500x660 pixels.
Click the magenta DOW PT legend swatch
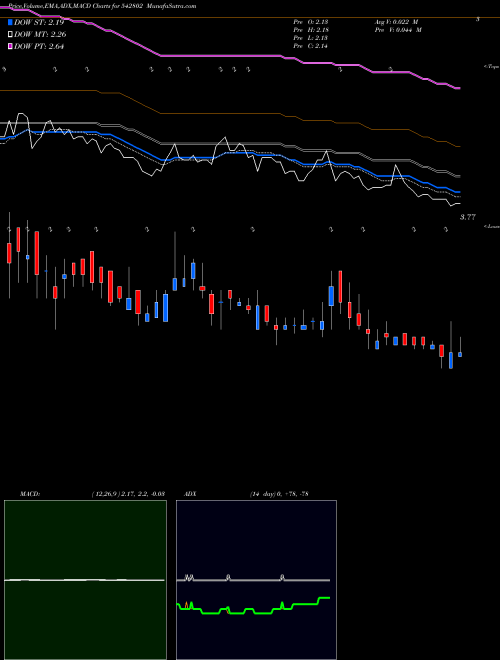(11, 46)
